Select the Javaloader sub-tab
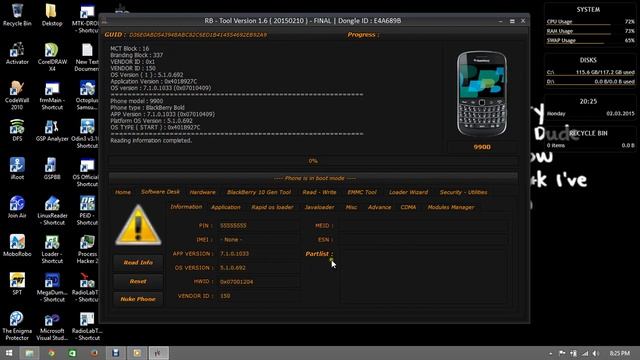This screenshot has width=640, height=360. tap(319, 207)
